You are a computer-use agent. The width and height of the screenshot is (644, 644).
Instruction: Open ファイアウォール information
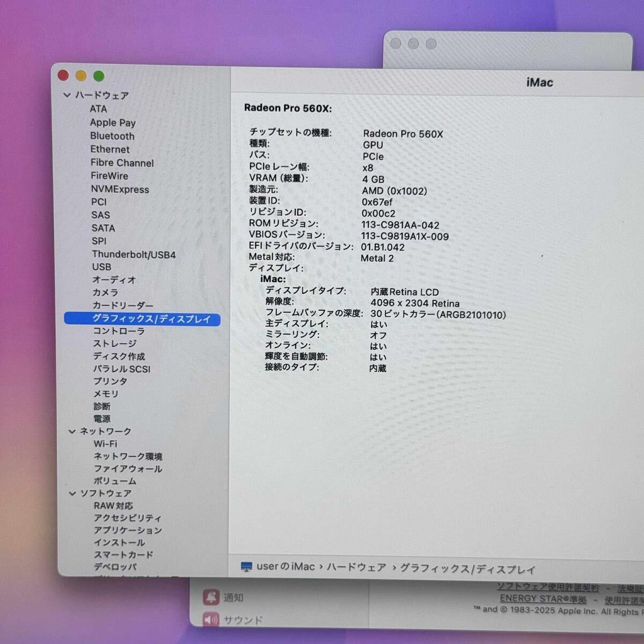click(128, 469)
